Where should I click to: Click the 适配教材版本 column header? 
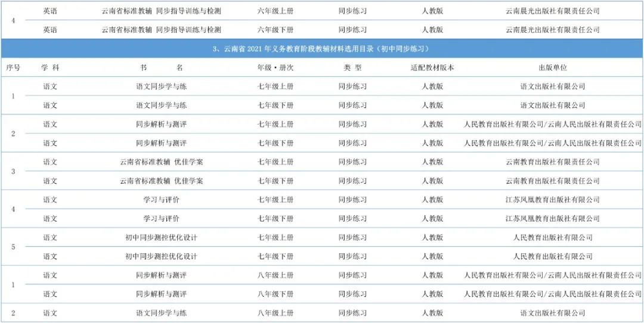coord(432,68)
